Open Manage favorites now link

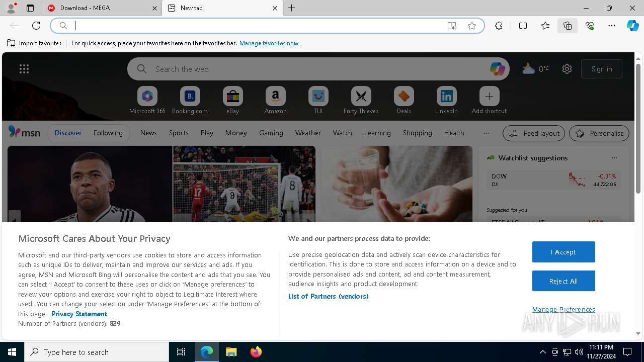click(x=269, y=43)
